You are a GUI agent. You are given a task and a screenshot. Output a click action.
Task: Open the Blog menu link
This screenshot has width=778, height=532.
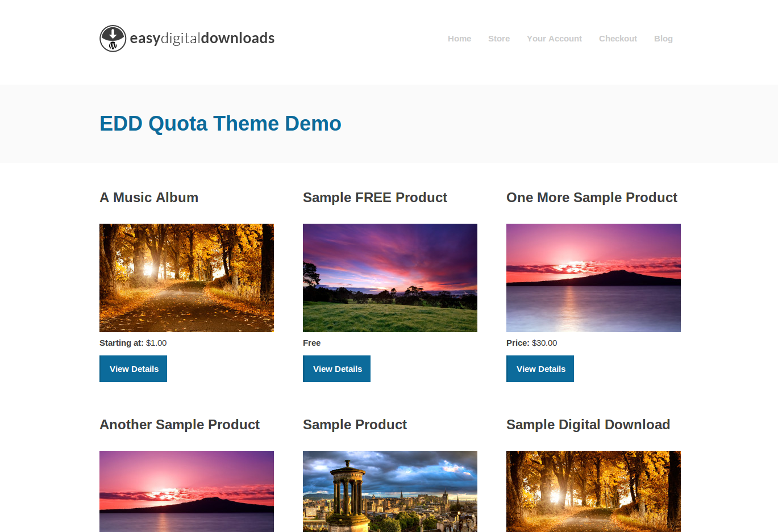point(663,39)
